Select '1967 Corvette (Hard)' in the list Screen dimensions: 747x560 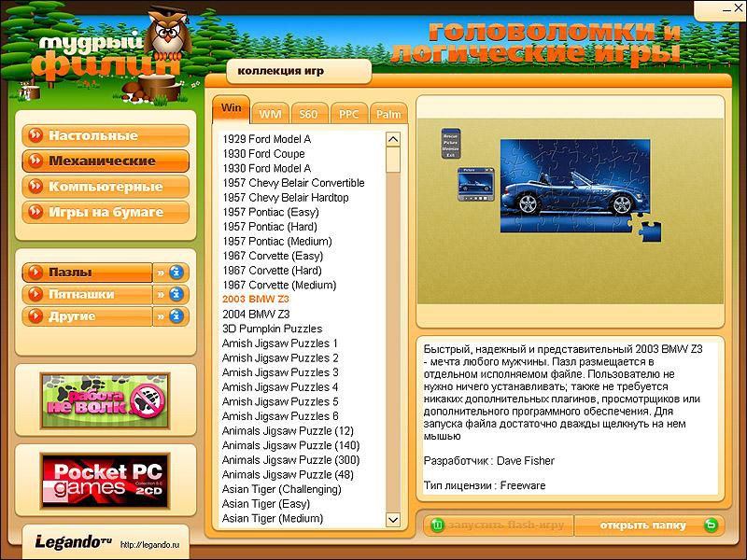tap(272, 271)
